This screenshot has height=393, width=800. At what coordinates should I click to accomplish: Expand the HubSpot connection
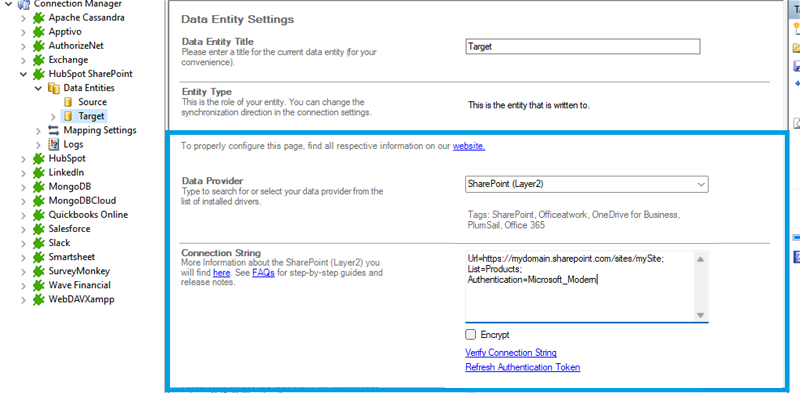[23, 159]
